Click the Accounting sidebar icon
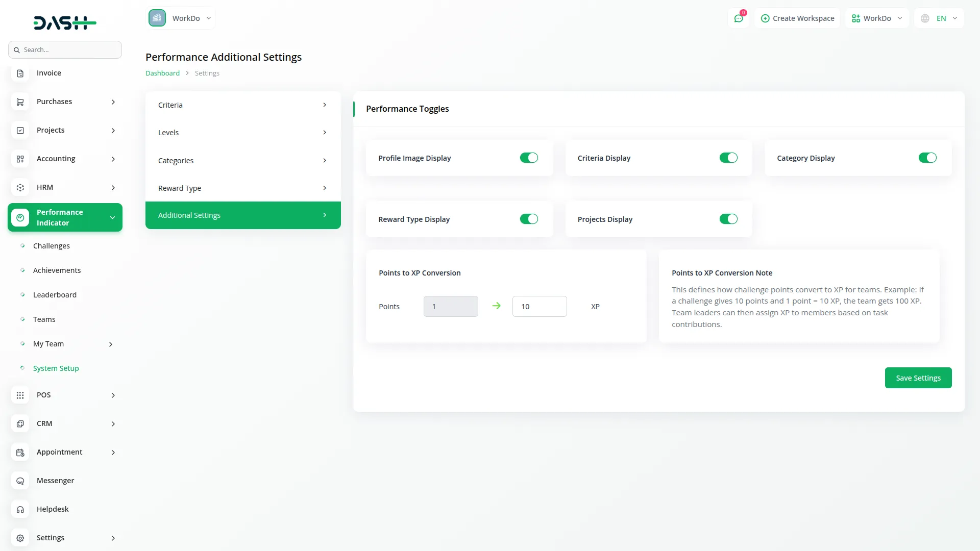The image size is (980, 551). pos(20,159)
